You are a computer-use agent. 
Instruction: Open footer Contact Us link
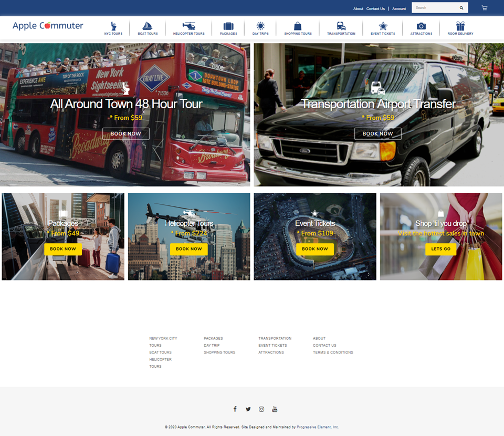[324, 345]
